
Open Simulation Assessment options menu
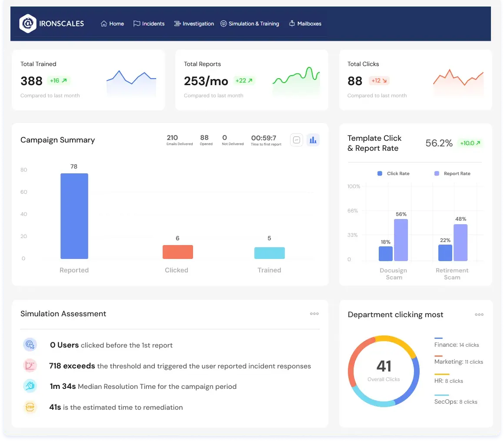(314, 314)
